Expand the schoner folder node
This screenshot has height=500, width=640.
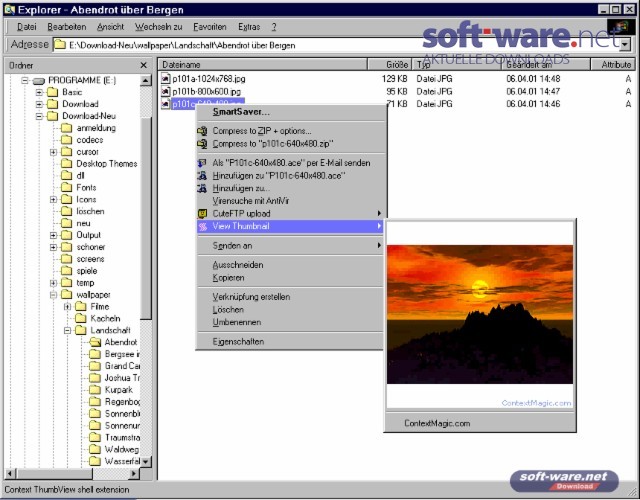pos(53,247)
